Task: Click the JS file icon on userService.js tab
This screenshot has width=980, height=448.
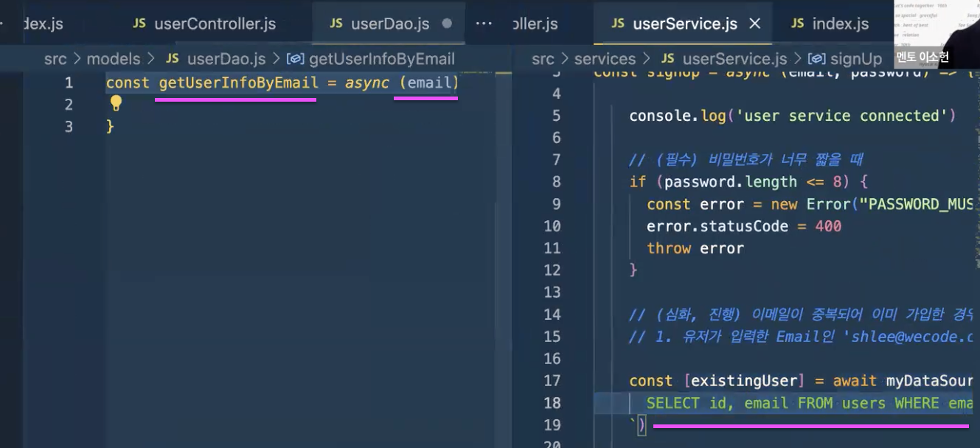Action: coord(618,24)
